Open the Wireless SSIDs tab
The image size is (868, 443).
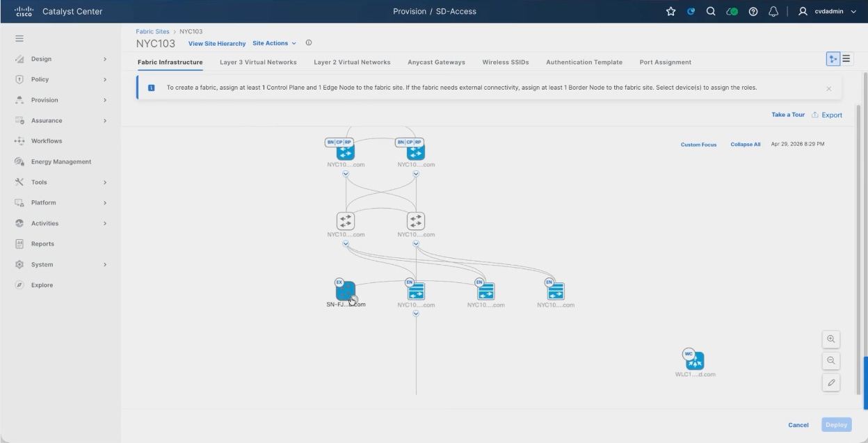[x=506, y=62]
